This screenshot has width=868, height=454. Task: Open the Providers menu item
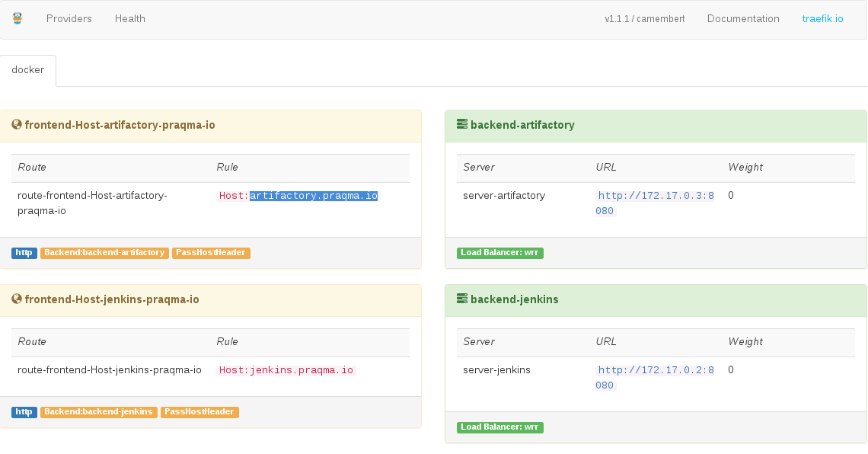[69, 18]
